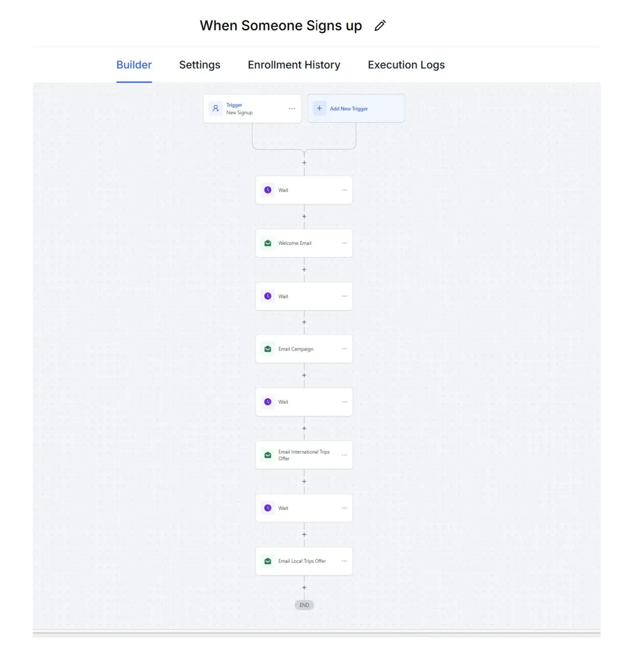The height and width of the screenshot is (672, 643).
Task: Click the clock icon on the first Wait step
Action: (268, 190)
